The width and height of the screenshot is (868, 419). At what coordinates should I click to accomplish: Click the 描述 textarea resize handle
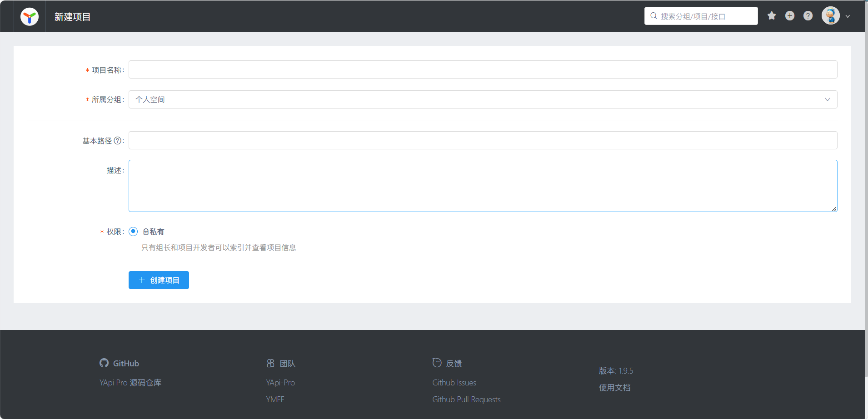(x=834, y=209)
